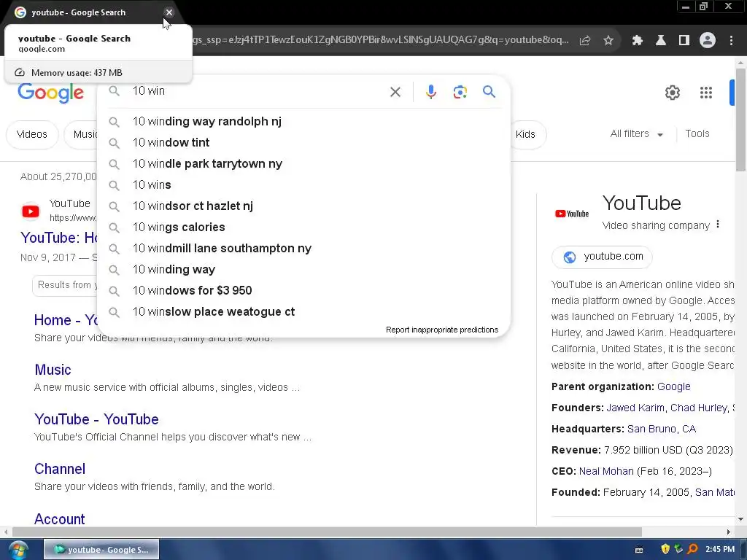747x560 pixels.
Task: Open more options next to Video sharing company
Action: (718, 225)
